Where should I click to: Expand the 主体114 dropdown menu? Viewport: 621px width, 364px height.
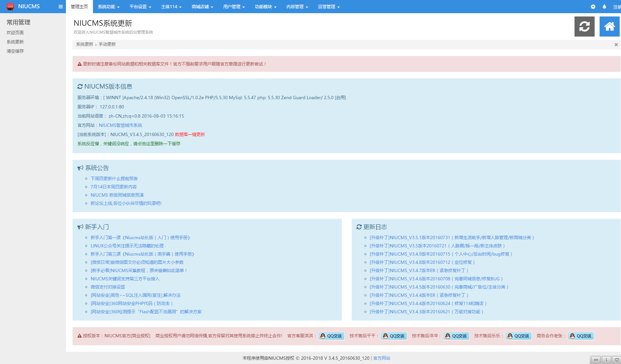tap(171, 7)
